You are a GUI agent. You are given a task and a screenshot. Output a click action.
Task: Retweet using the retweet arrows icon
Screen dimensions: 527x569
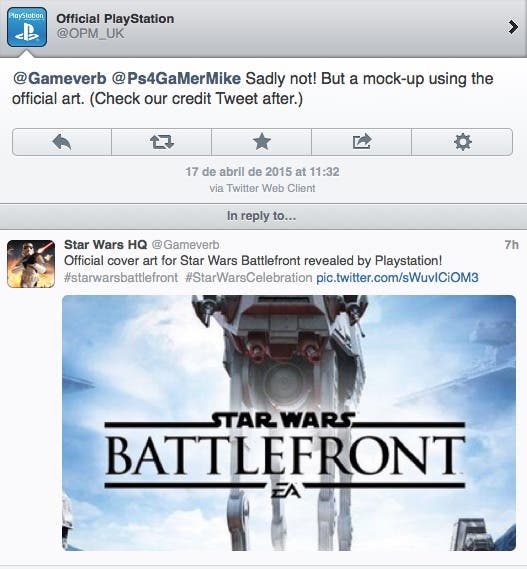pos(162,142)
